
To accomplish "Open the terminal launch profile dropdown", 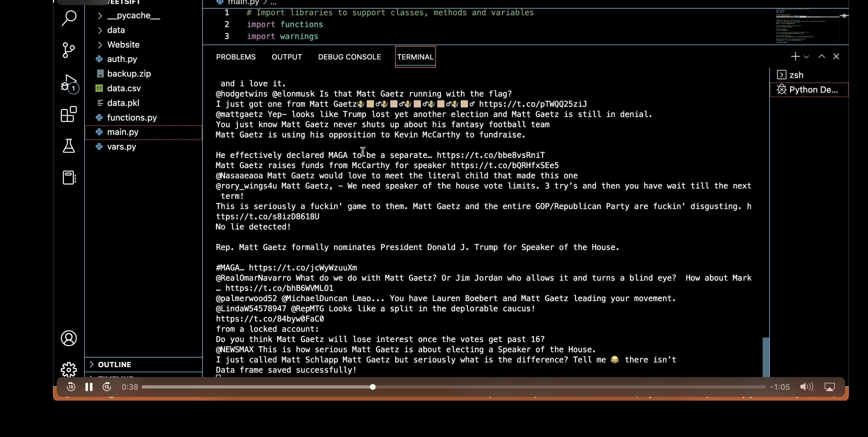I will point(806,57).
